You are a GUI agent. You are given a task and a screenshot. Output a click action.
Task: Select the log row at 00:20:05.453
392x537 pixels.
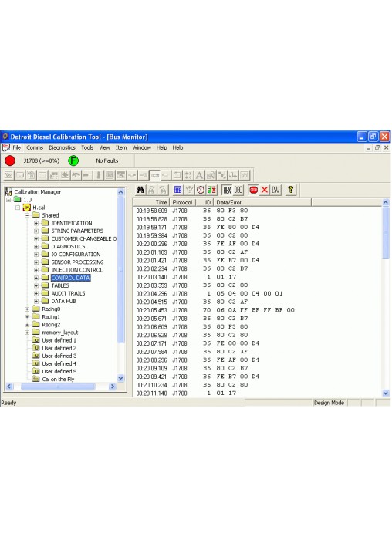click(x=257, y=310)
